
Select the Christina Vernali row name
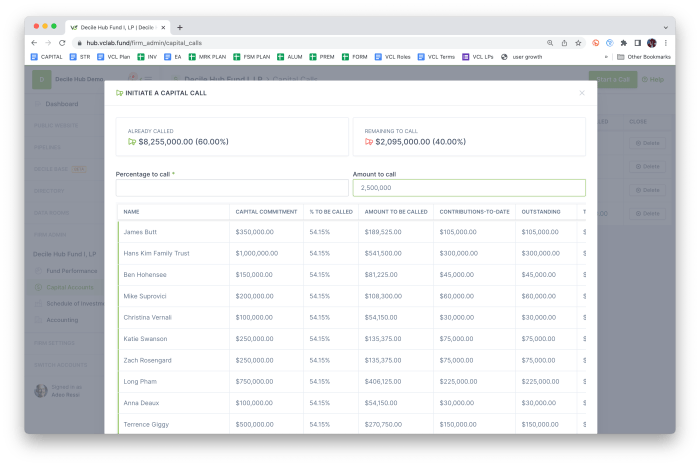[147, 318]
